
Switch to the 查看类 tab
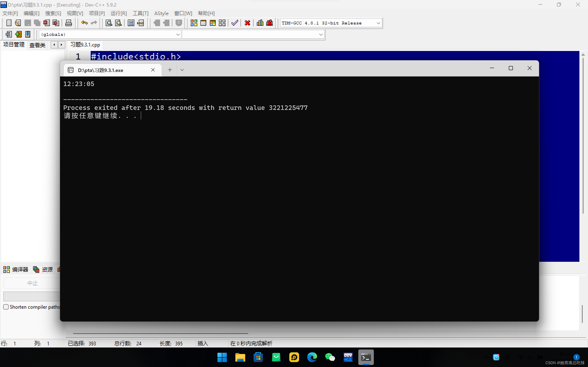pos(37,45)
